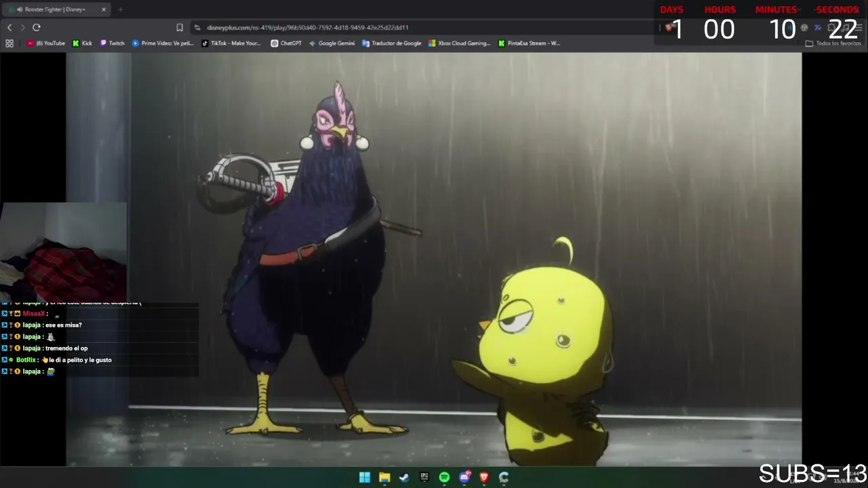This screenshot has width=868, height=488.
Task: Open Epic Games Launcher from taskbar
Action: [425, 477]
